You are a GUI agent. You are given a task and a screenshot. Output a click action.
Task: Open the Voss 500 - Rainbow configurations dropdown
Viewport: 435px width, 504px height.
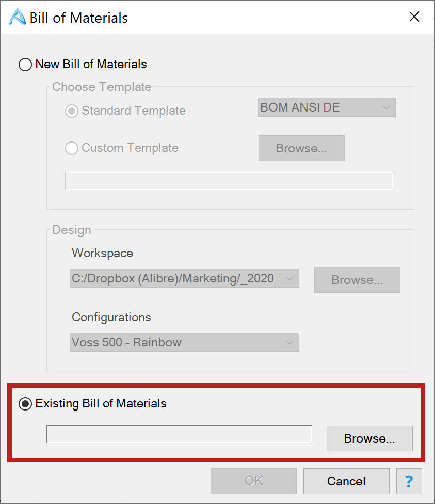coord(184,342)
